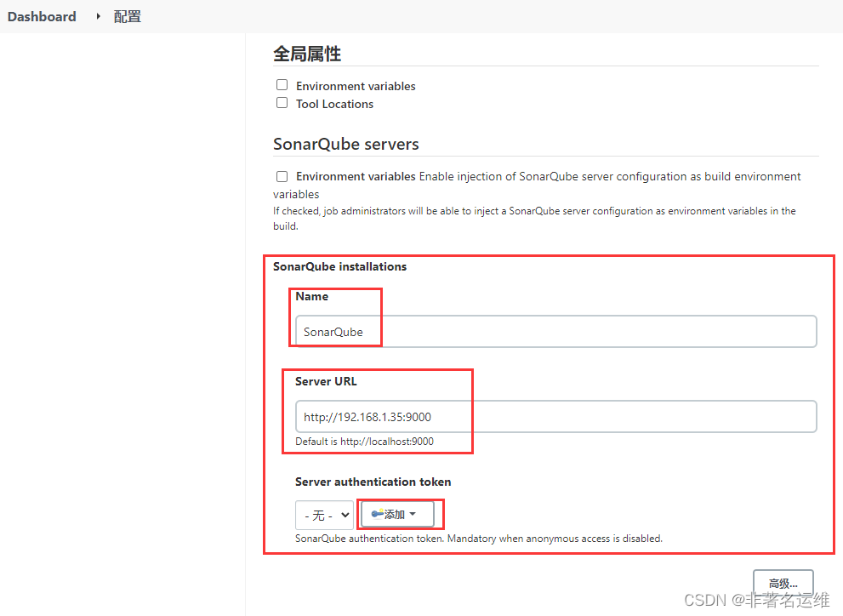Enable SonarQube Environment variables injection checkbox
Screen dimensions: 843x616
point(282,176)
